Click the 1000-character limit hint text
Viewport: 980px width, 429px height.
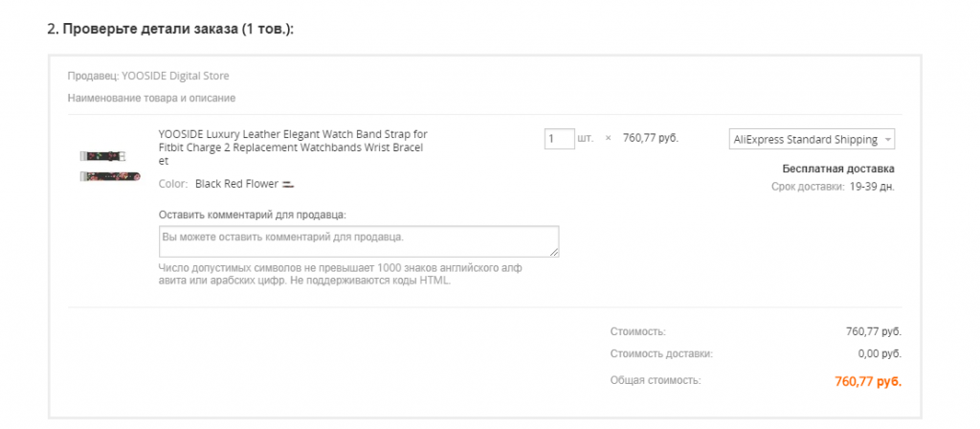coord(341,274)
